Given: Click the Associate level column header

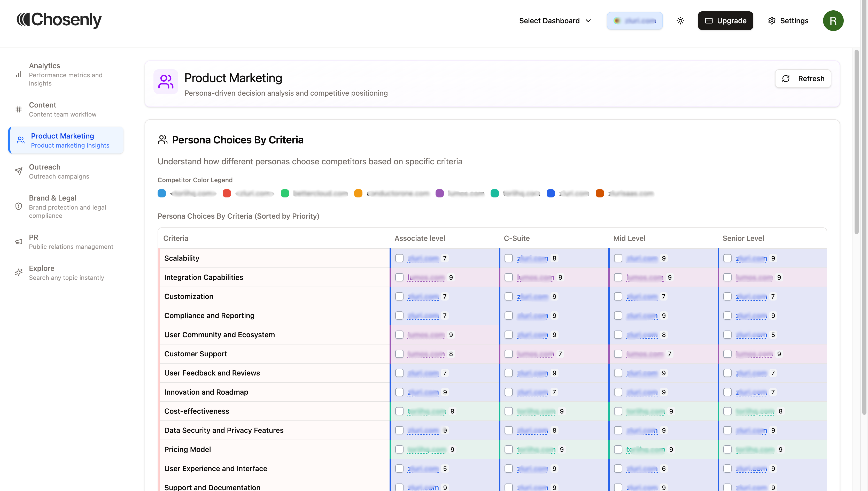Looking at the screenshot, I should click(420, 239).
